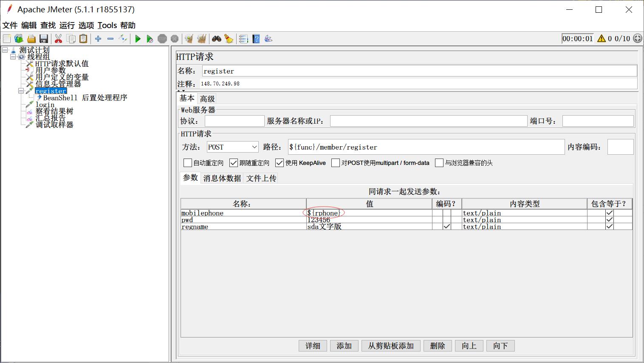Click the broom Reset Search icon
The width and height of the screenshot is (644, 363).
tap(229, 39)
